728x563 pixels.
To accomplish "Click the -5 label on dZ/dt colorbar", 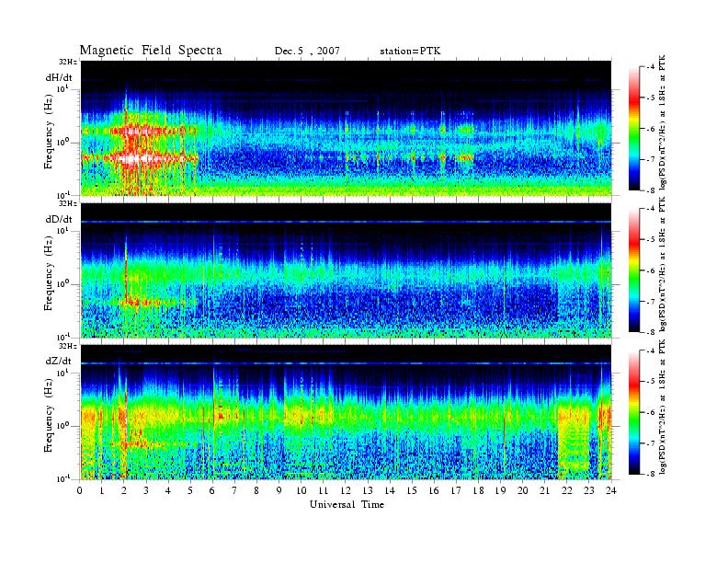I will tap(651, 382).
